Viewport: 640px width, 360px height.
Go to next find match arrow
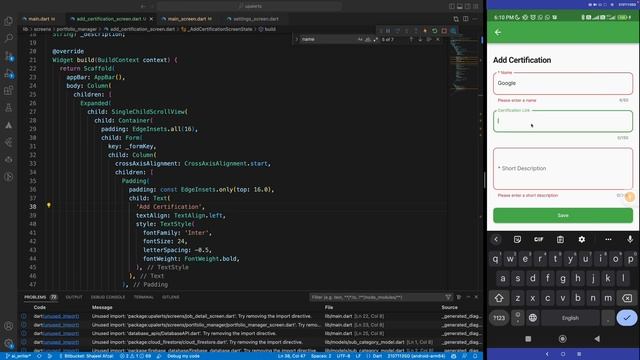420,40
